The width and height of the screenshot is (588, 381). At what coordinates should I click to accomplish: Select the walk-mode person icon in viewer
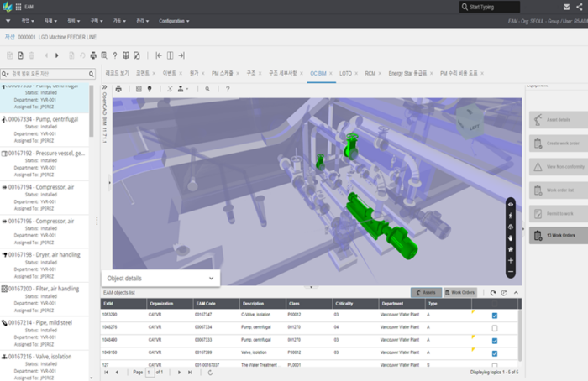511,216
